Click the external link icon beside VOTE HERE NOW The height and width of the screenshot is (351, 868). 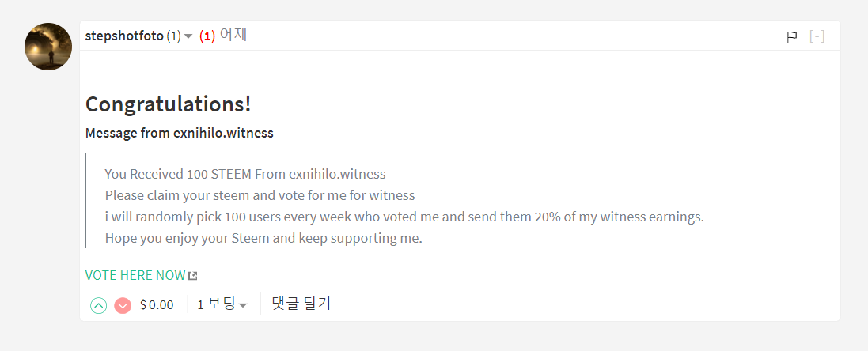coord(193,276)
